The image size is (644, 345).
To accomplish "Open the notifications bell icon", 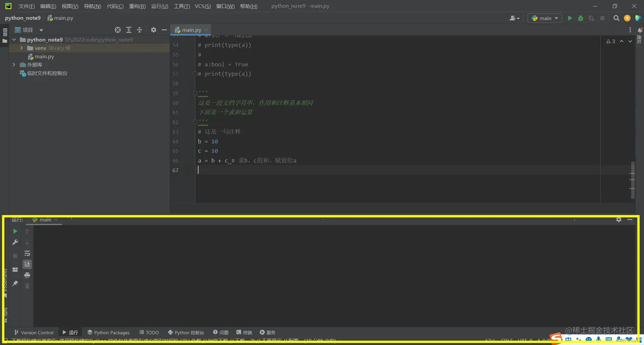I will [x=640, y=30].
